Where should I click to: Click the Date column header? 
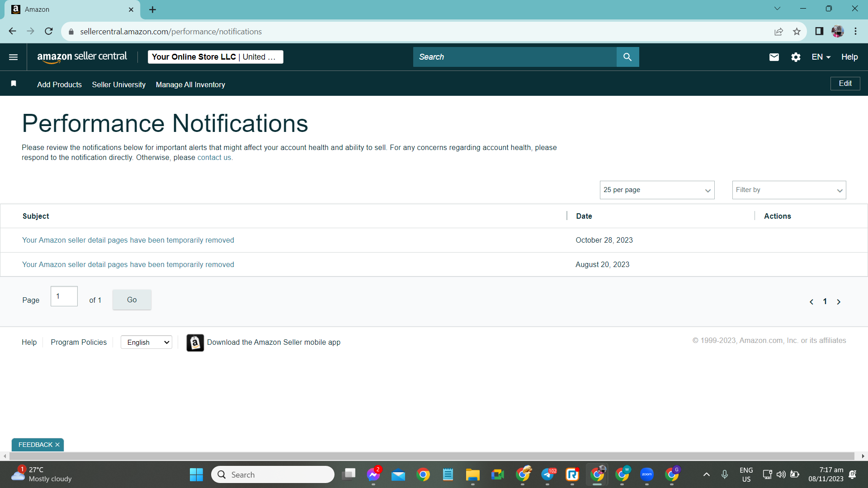584,216
